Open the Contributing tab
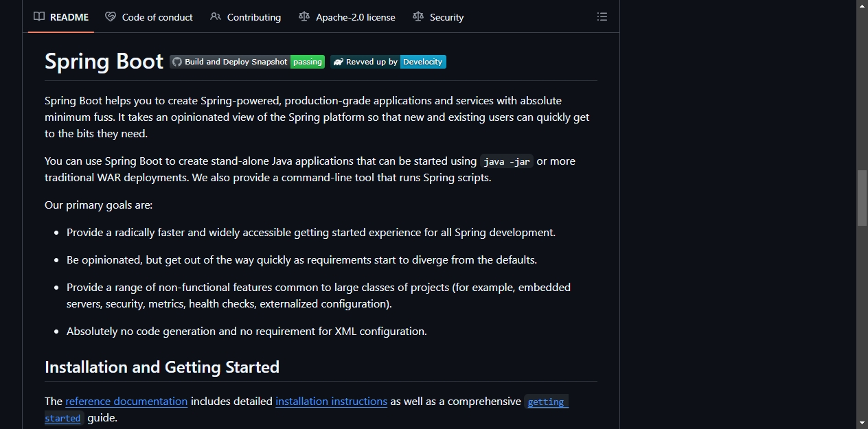Screen dimensions: 868x429 [x=245, y=17]
